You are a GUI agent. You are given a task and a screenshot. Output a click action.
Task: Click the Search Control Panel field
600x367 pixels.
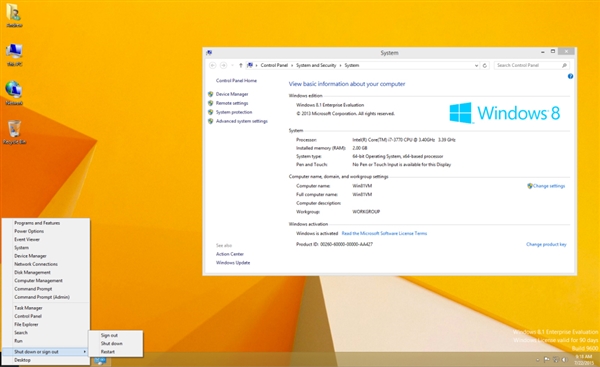pyautogui.click(x=528, y=65)
